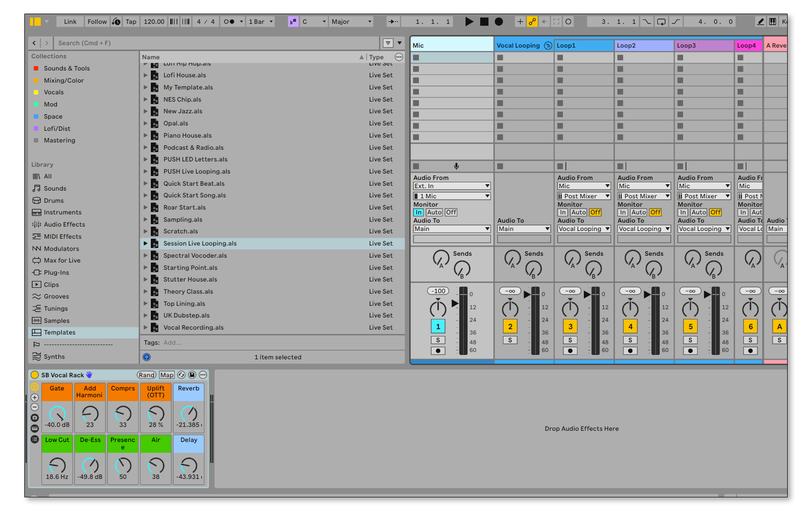Select Templates in the Library sidebar
This screenshot has height=511, width=812.
[59, 333]
